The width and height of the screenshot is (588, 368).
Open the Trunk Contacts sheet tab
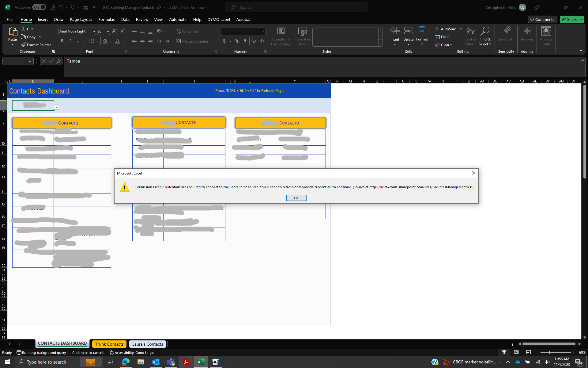(109, 344)
